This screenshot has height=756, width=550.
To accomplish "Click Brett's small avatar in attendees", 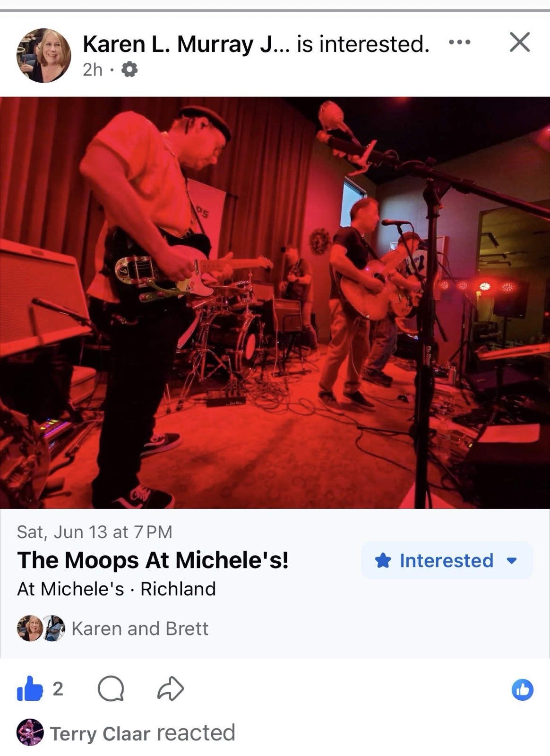I will click(x=53, y=628).
